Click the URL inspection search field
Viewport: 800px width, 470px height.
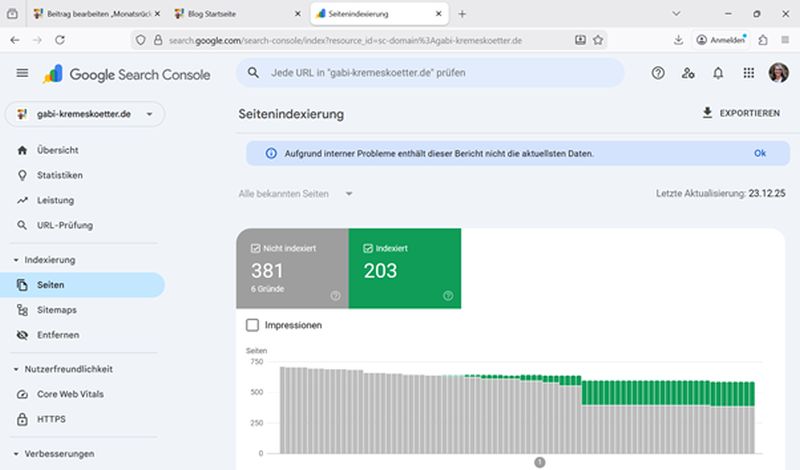pyautogui.click(x=430, y=73)
